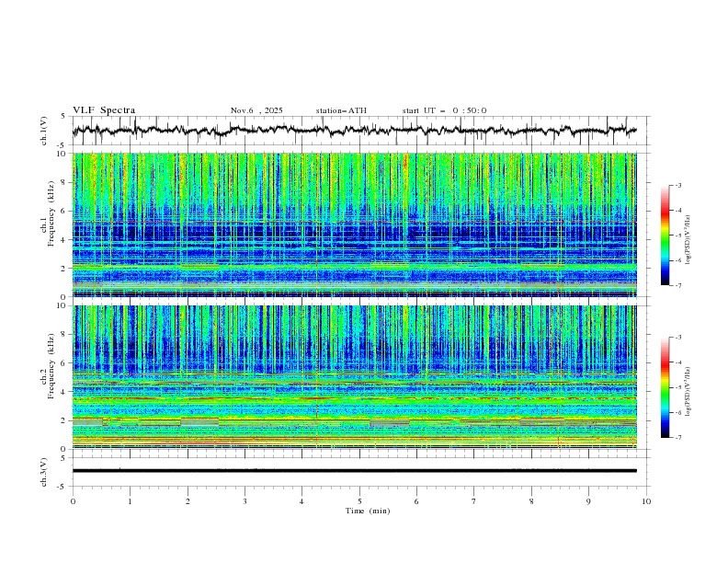Click the ch.1 color bar "log(PSD)(V²/Hz)" label
The image size is (728, 563).
click(x=688, y=240)
